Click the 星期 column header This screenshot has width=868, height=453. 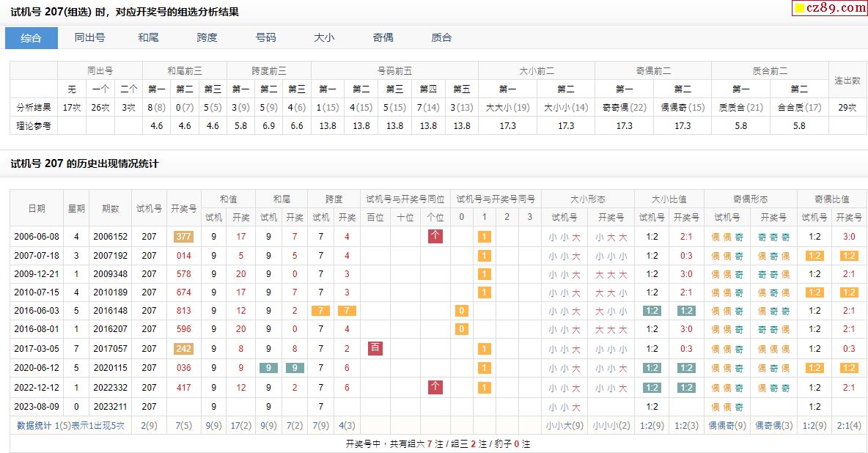click(76, 208)
